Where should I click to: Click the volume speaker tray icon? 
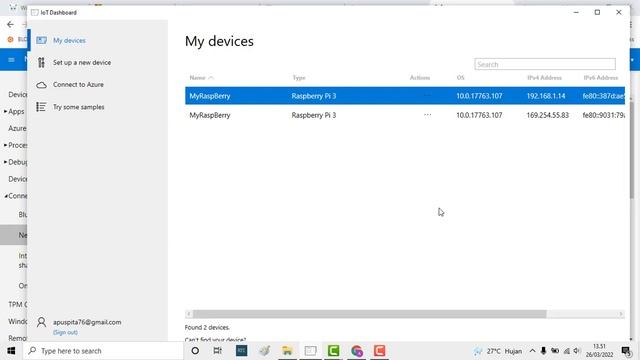[577, 351]
